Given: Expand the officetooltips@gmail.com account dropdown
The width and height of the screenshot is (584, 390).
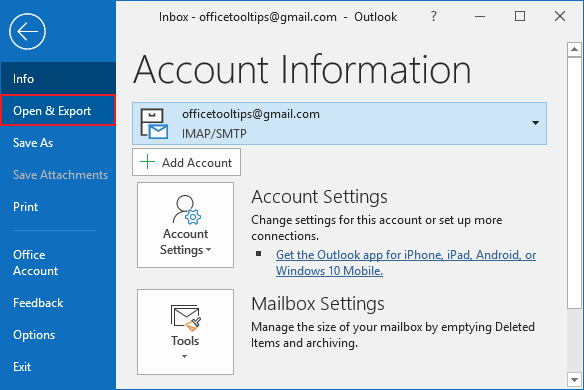Looking at the screenshot, I should (535, 123).
